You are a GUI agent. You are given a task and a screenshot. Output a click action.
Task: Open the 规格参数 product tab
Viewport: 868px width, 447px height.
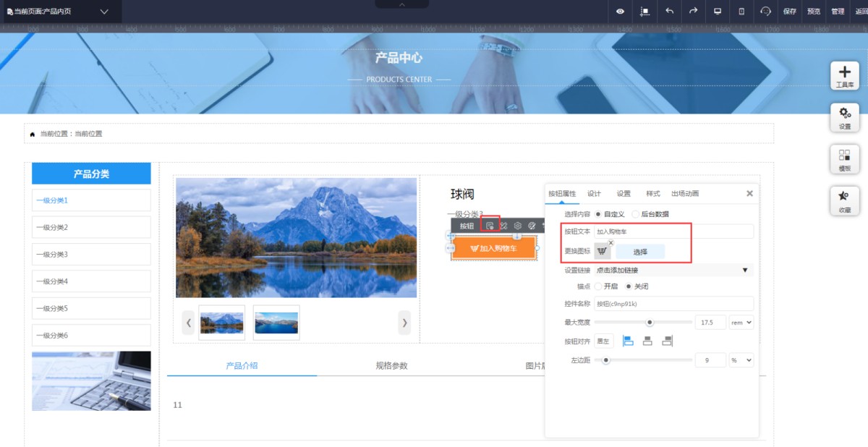click(x=391, y=366)
